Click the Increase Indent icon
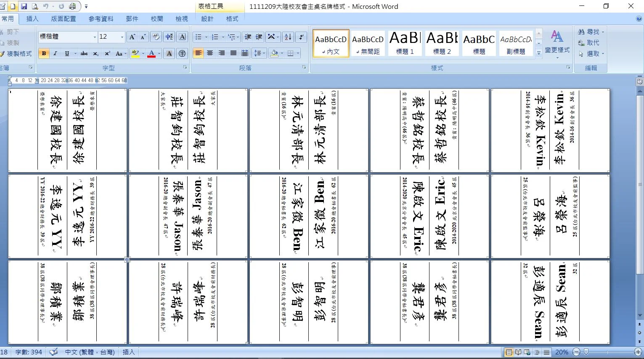Viewport: 644px width, 359px height. pyautogui.click(x=259, y=37)
